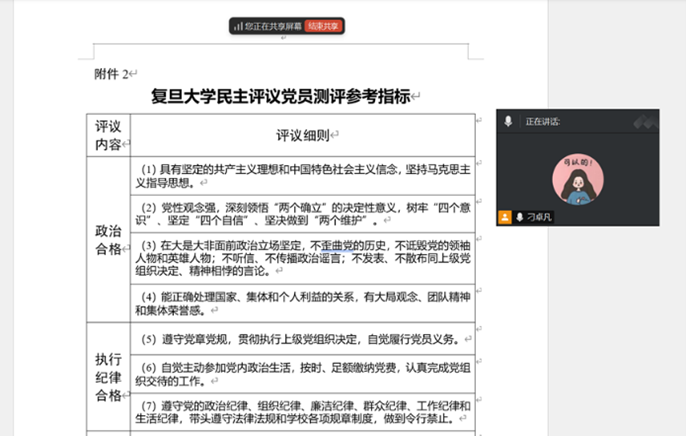Click the Tencent Meeting logo in speaker panel
686x436 pixels.
(x=645, y=121)
